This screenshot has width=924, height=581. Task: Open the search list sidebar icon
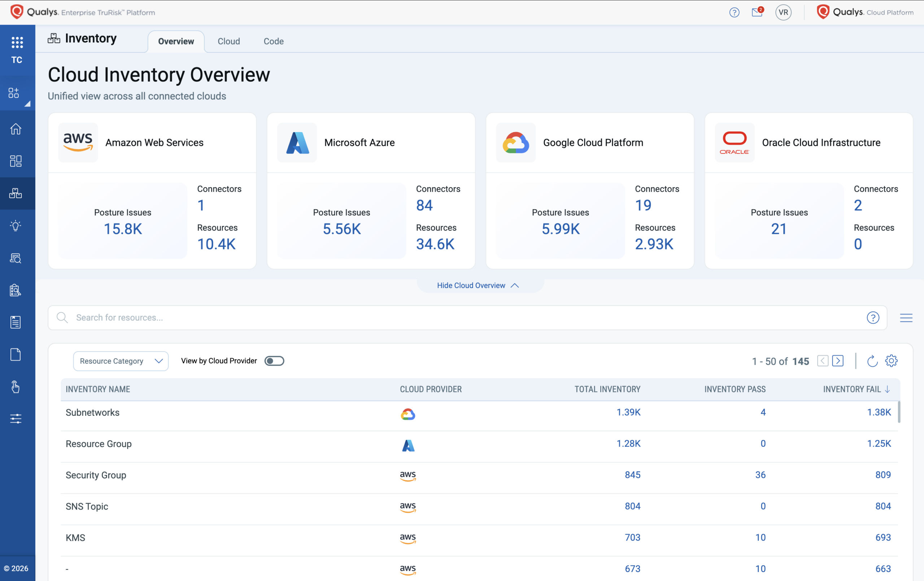[16, 258]
